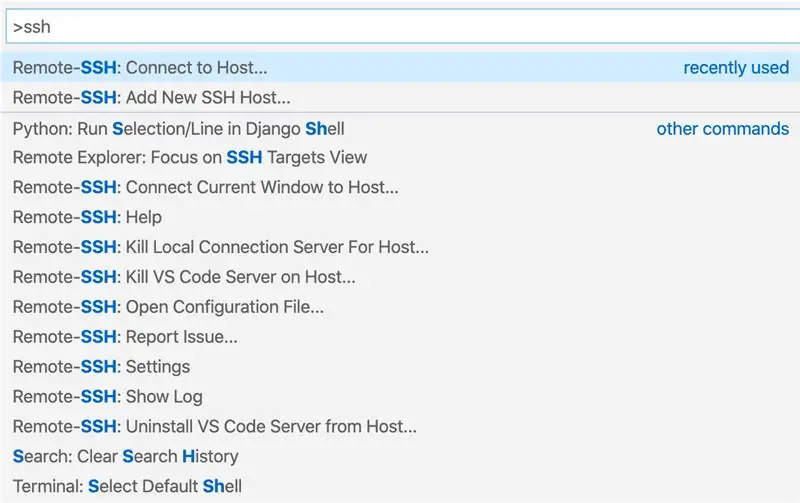Choose Remote-SSH: Add New SSH Host
Viewport: 800px width, 503px height.
[x=400, y=97]
